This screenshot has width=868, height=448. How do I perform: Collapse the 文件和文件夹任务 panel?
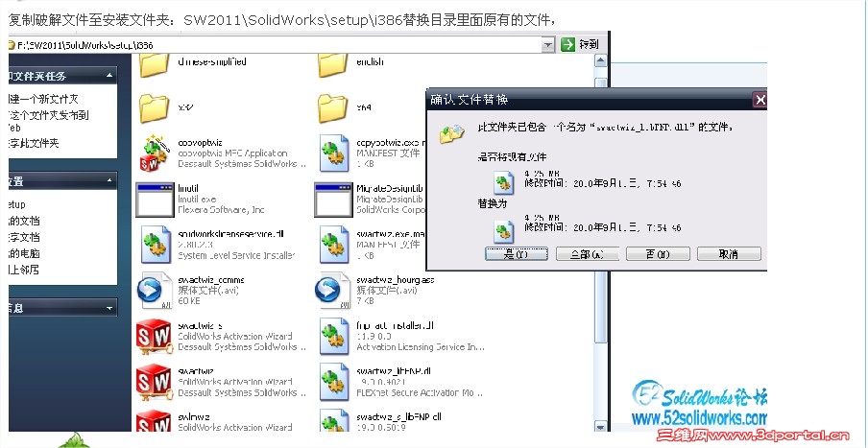[109, 76]
